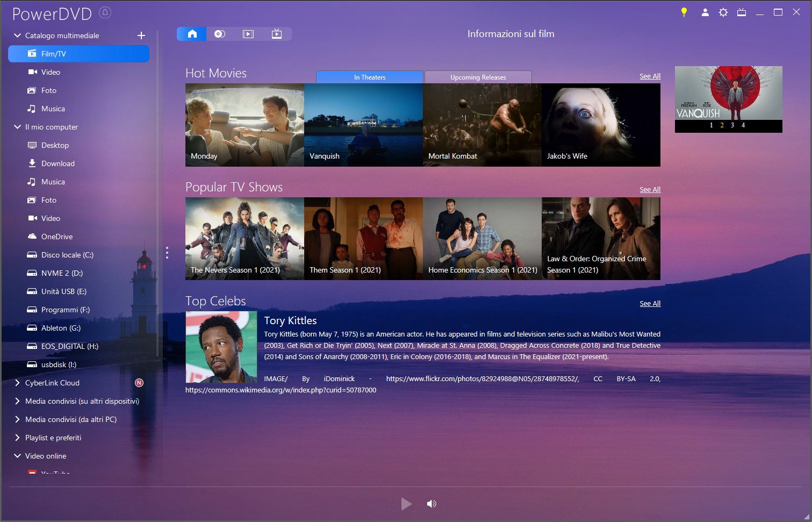Switch banner to slide 1
The image size is (812, 522).
point(711,125)
